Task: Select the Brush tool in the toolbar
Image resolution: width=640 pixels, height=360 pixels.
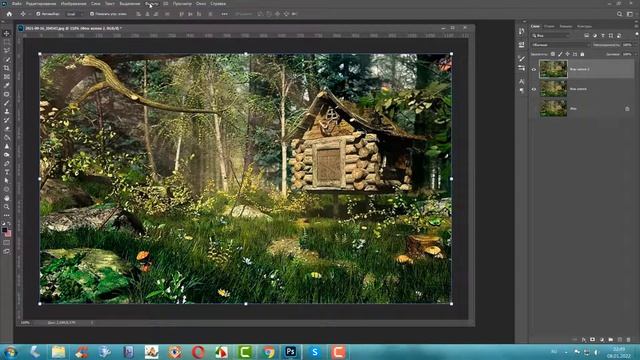Action: [7, 103]
